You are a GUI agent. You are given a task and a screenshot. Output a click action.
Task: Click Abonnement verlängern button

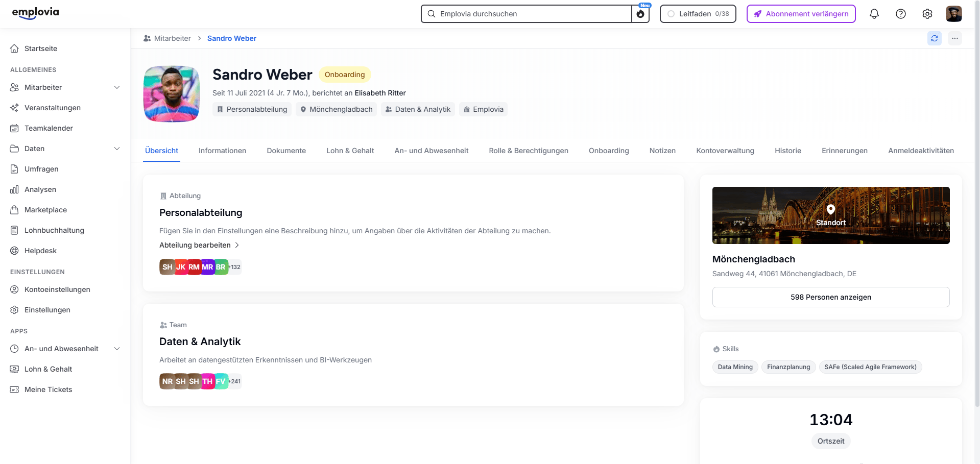[x=801, y=14]
